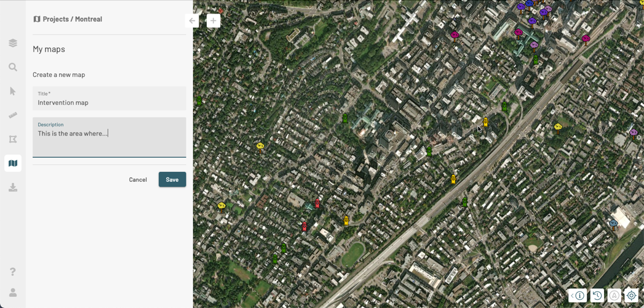Open the Search tool in the sidebar

(13, 67)
